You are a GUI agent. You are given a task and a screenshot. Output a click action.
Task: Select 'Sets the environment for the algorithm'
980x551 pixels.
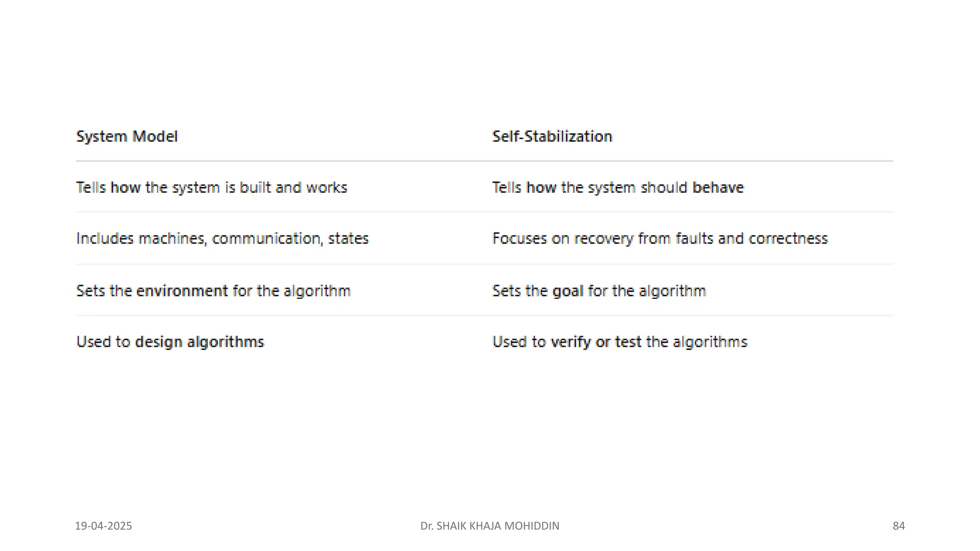(213, 291)
